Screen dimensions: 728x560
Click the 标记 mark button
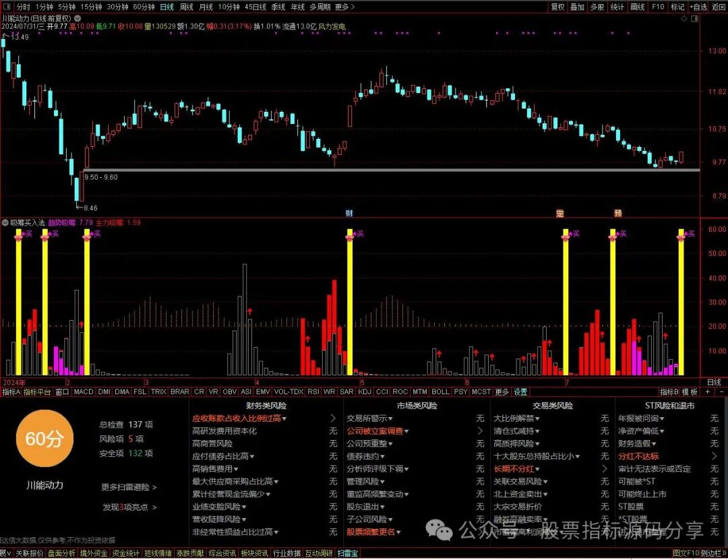coord(677,7)
